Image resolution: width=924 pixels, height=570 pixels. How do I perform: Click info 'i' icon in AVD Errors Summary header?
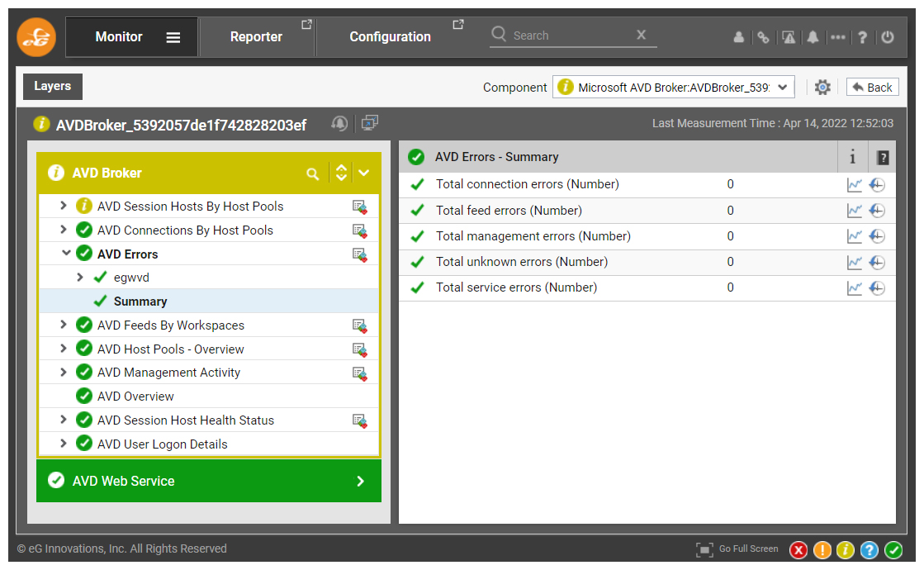(x=852, y=157)
